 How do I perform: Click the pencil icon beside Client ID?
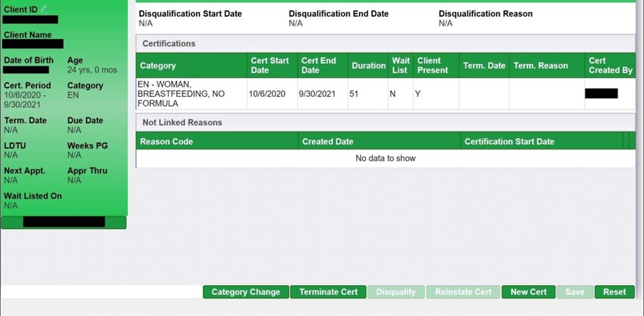pos(46,9)
